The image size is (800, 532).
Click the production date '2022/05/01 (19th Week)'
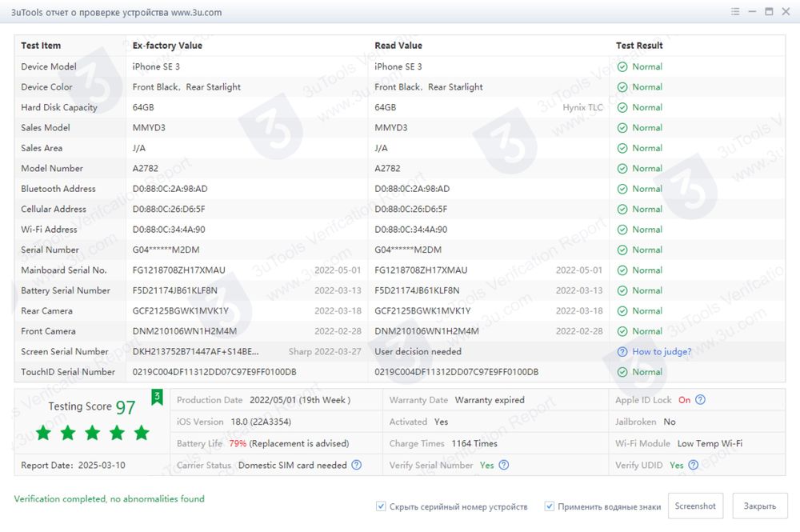pyautogui.click(x=300, y=400)
